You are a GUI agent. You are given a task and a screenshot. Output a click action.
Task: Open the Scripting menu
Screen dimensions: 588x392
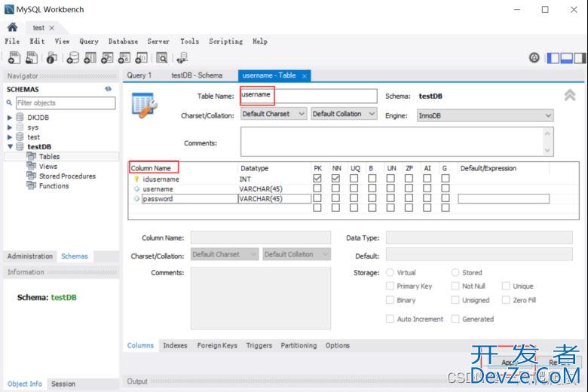coord(225,41)
